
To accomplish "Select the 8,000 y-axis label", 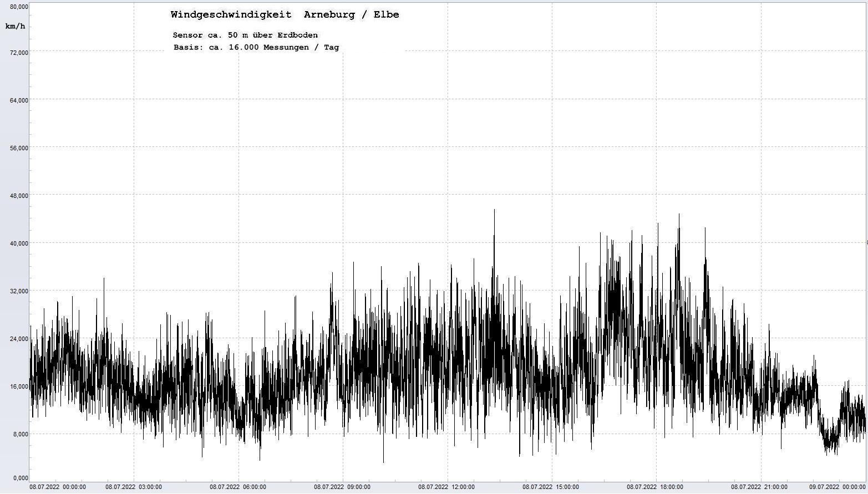I will click(21, 434).
